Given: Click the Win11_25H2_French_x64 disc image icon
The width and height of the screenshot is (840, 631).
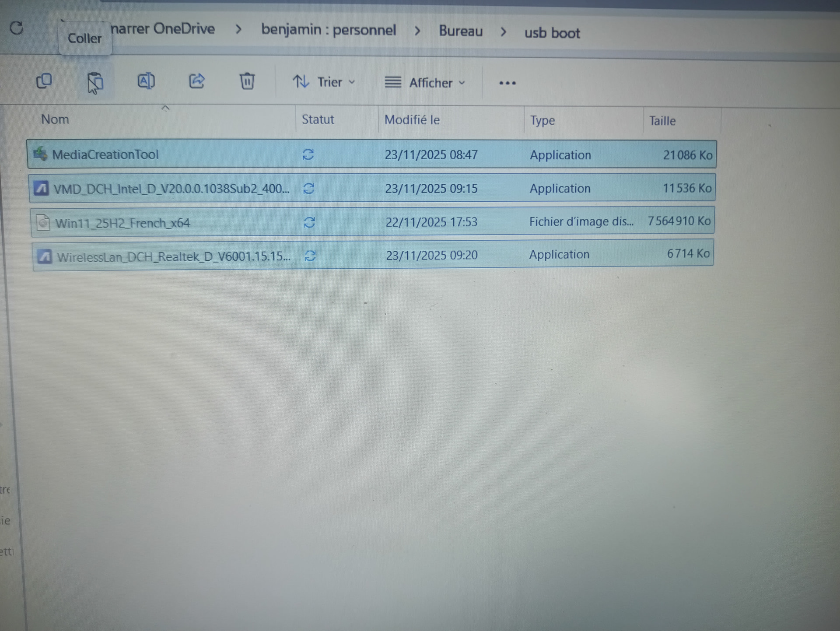Looking at the screenshot, I should [x=43, y=222].
